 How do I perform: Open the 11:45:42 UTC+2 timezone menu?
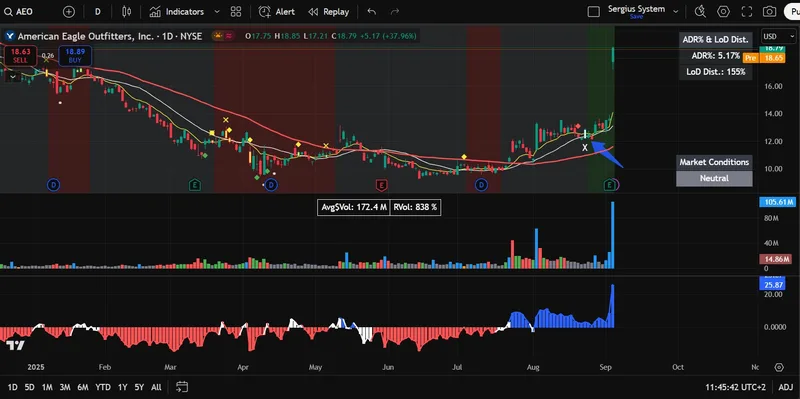735,387
